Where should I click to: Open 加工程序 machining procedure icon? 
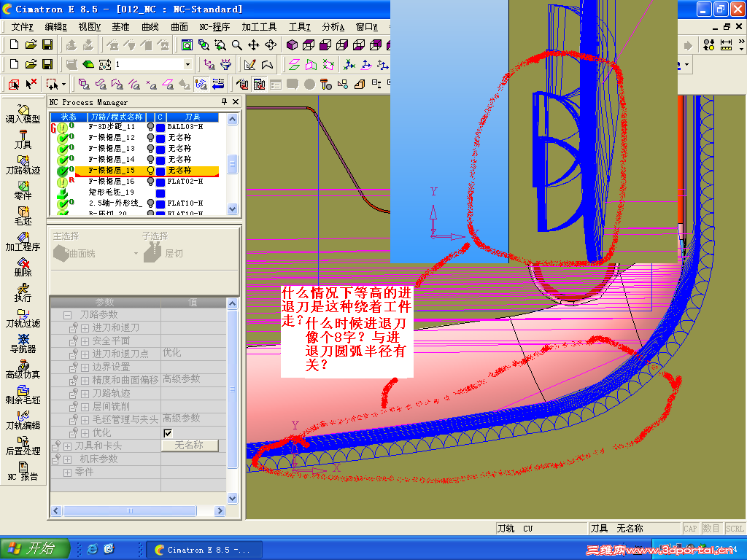[23, 242]
